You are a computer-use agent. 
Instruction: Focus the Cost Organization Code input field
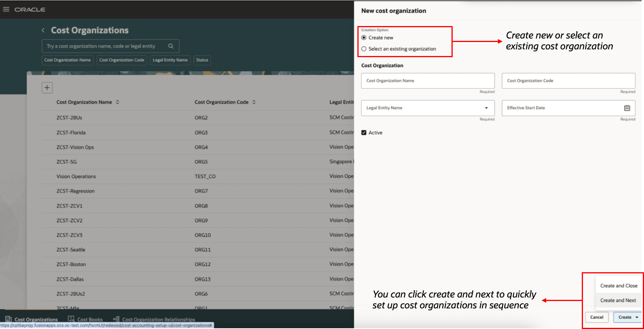(569, 81)
